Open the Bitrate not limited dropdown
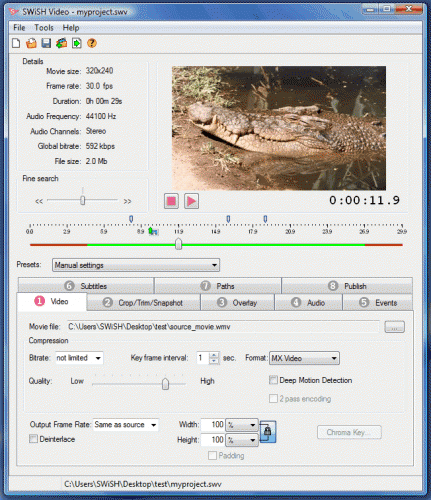 pyautogui.click(x=79, y=358)
